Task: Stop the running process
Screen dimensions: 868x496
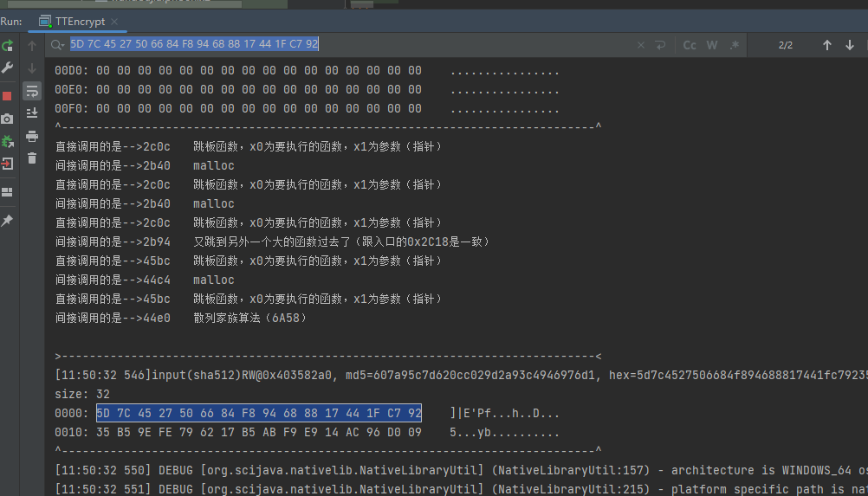Action: click(x=7, y=96)
